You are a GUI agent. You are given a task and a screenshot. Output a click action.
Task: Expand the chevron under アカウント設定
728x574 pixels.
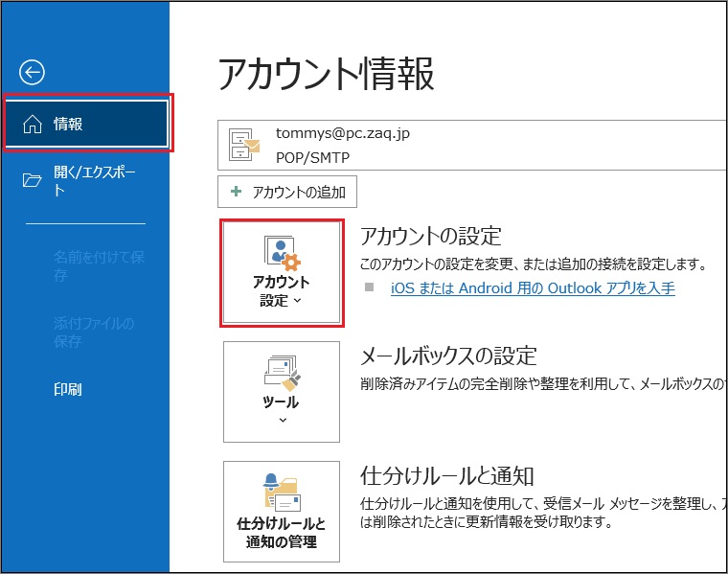point(297,301)
